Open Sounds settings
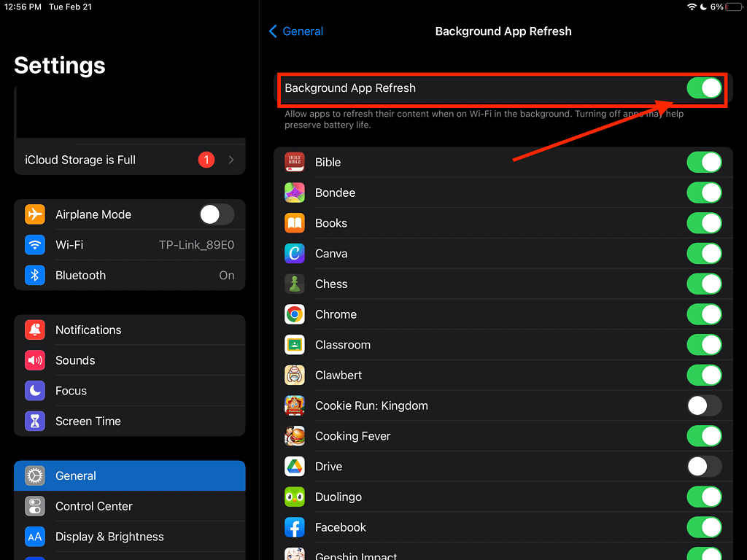 tap(130, 360)
